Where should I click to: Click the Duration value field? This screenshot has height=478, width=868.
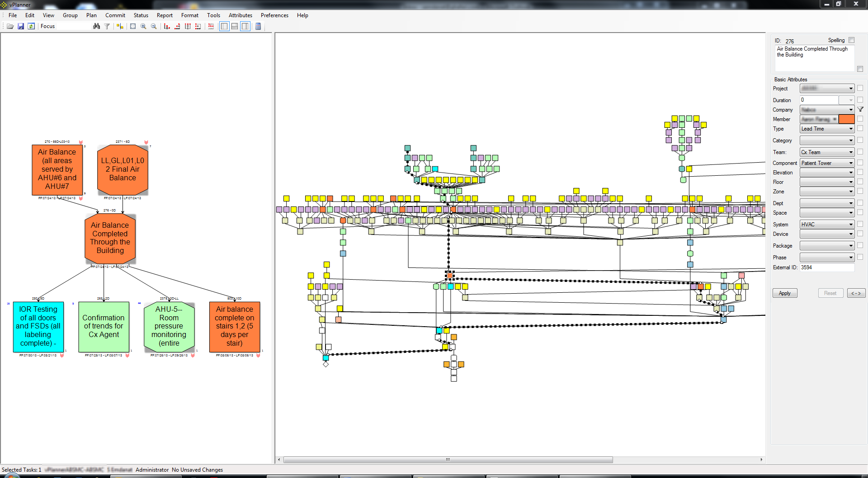(819, 100)
